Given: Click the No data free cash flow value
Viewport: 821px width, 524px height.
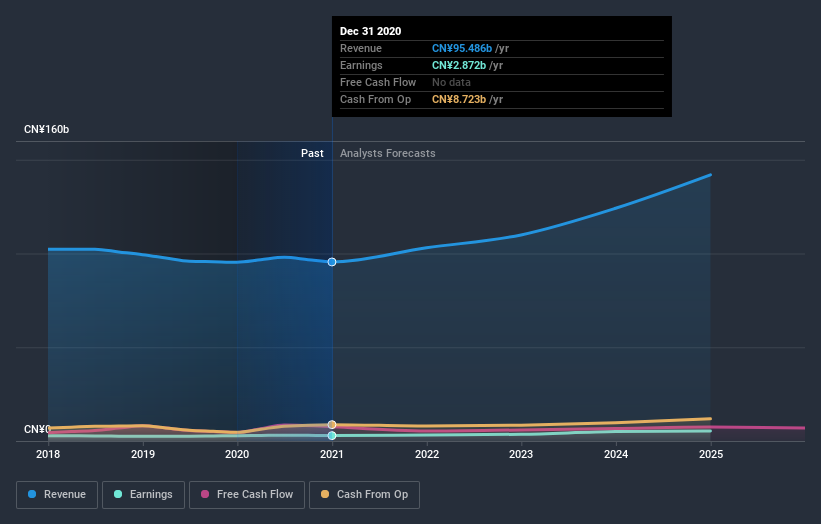Looking at the screenshot, I should click(x=451, y=82).
